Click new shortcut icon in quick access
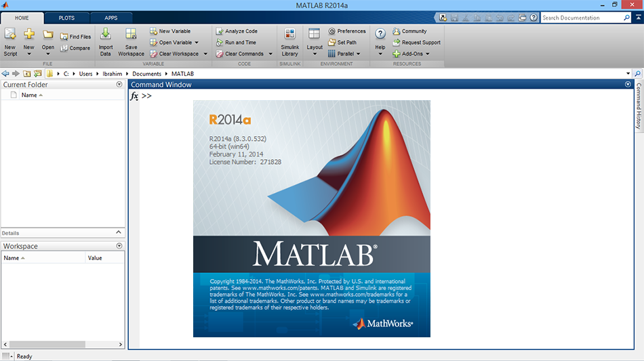 (x=443, y=18)
